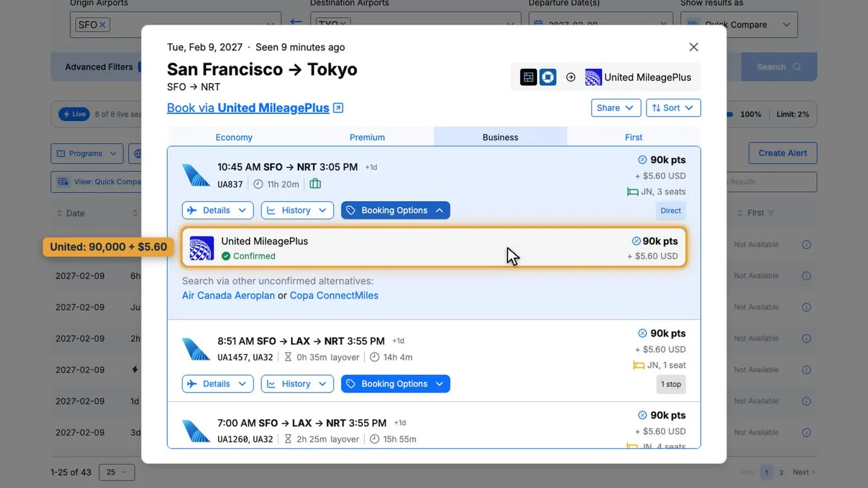
Task: Toggle the Live search indicator
Action: (74, 114)
